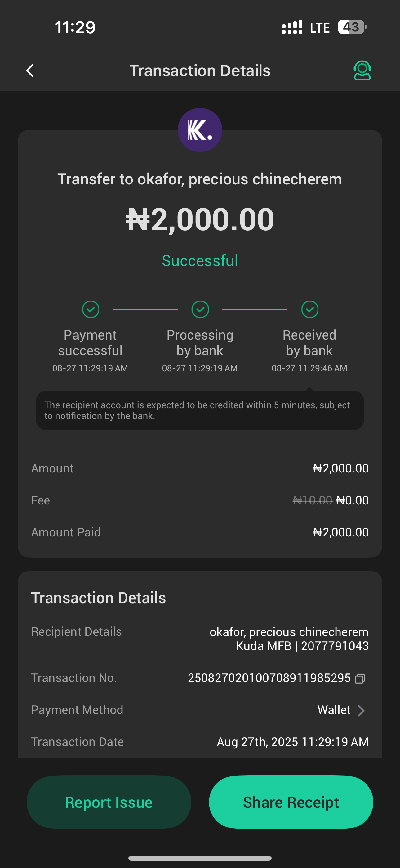Viewport: 400px width, 868px height.
Task: Copy the transaction number
Action: [360, 678]
